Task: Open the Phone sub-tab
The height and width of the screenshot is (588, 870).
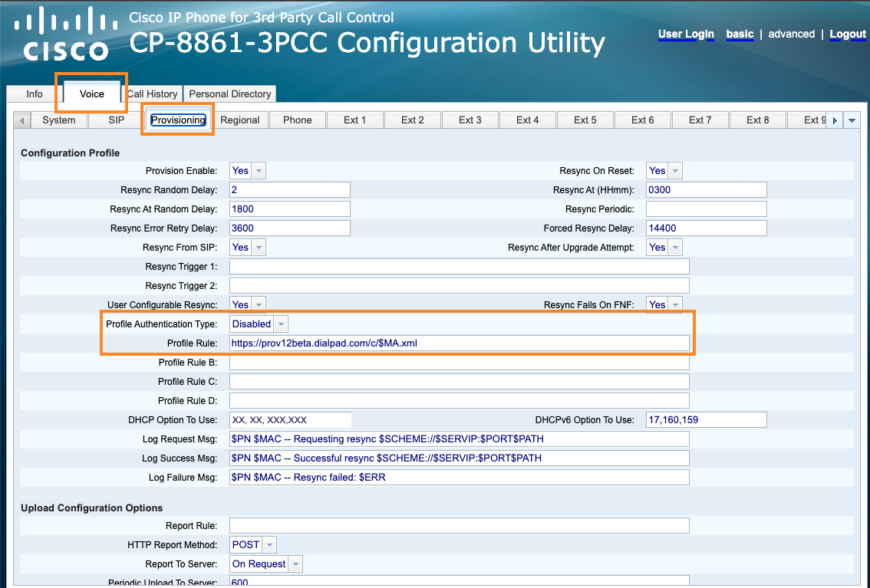Action: pos(298,120)
